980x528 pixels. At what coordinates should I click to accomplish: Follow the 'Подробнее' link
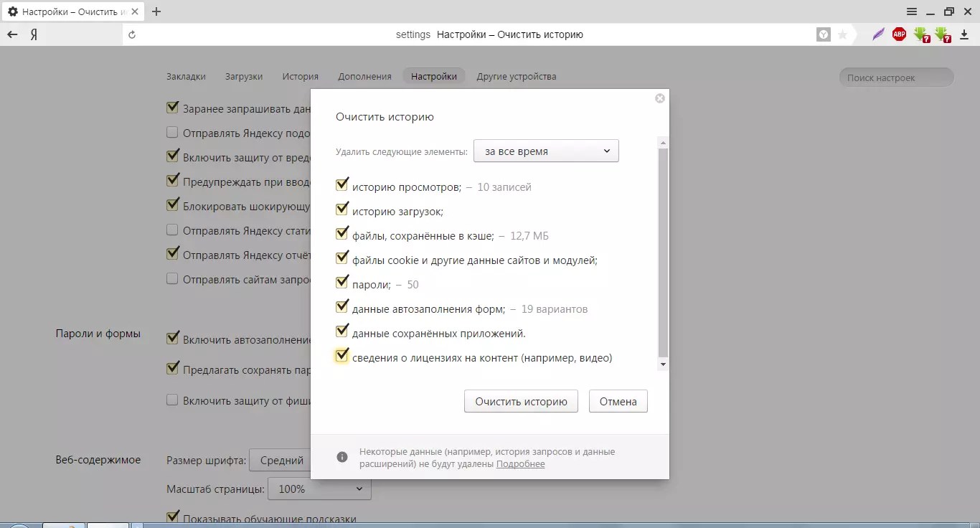coord(520,464)
